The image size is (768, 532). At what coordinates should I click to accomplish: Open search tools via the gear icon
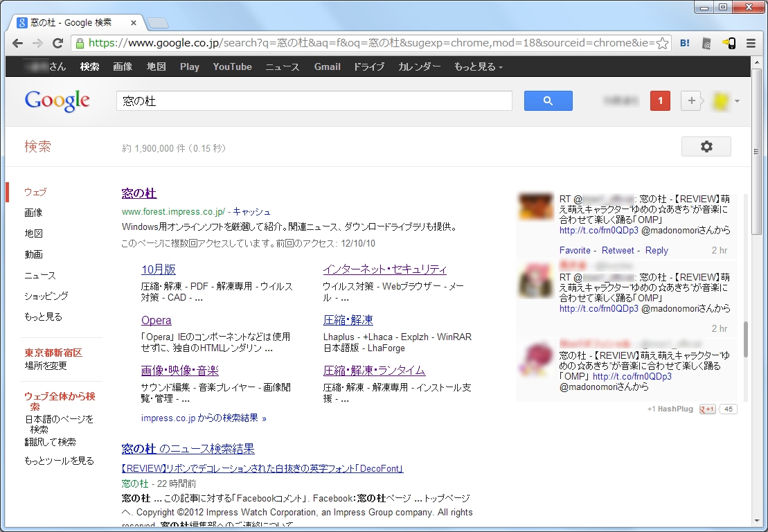tap(706, 146)
